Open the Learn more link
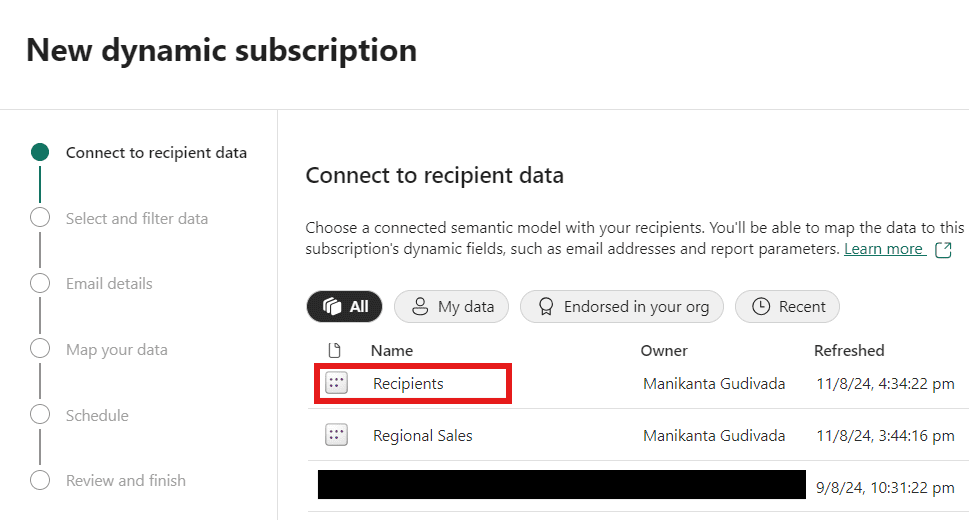The image size is (969, 520). pos(884,249)
